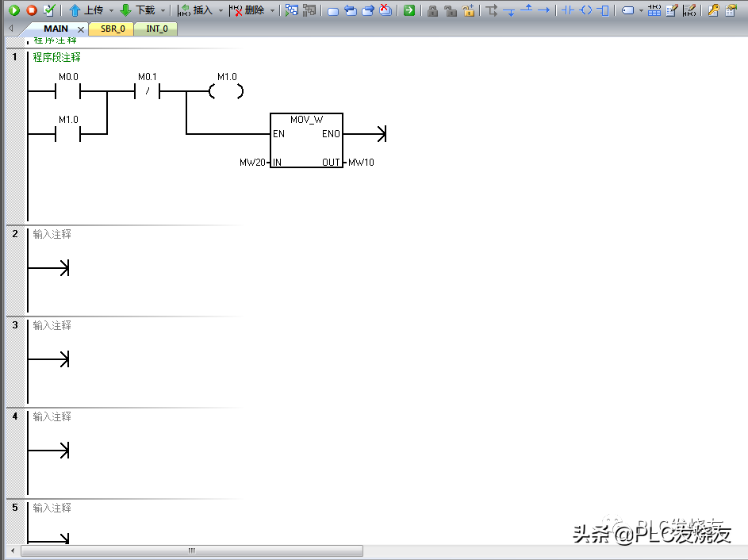Click the gray closed padlock icon
The image size is (748, 560).
(x=432, y=10)
